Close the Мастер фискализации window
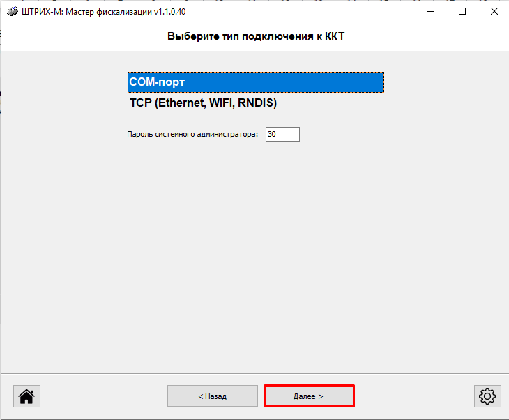 pos(493,12)
